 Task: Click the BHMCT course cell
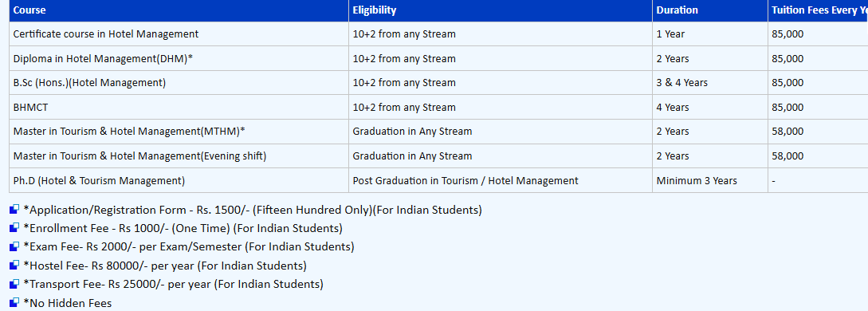point(179,107)
